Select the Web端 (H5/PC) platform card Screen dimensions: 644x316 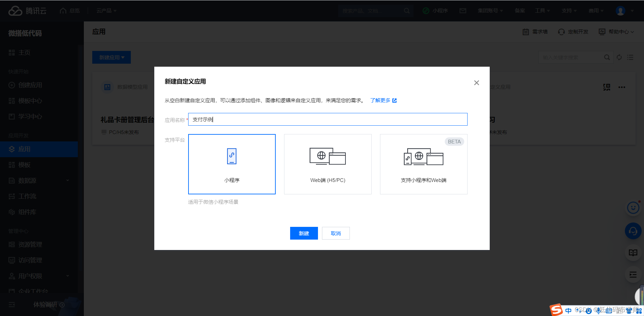coord(328,164)
